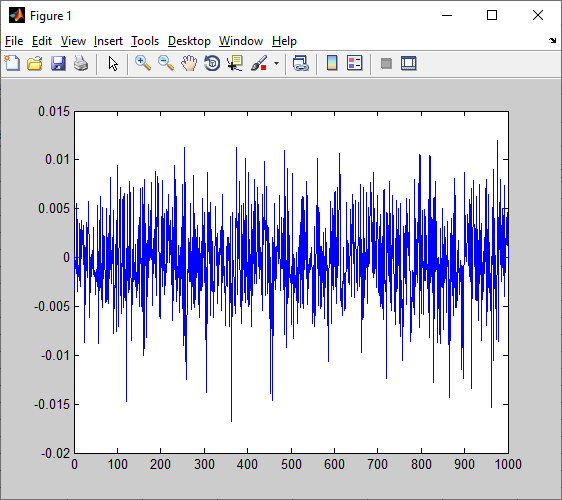Click the Link Plot icon

pyautogui.click(x=301, y=63)
